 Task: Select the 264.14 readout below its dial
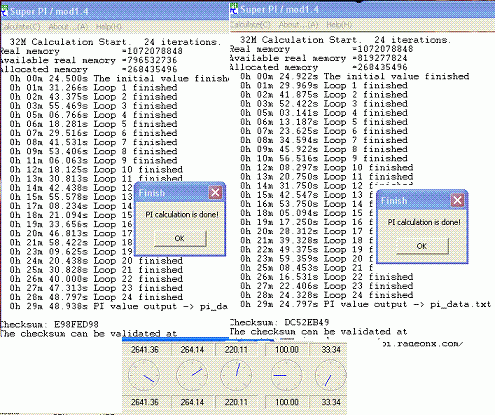coord(192,402)
